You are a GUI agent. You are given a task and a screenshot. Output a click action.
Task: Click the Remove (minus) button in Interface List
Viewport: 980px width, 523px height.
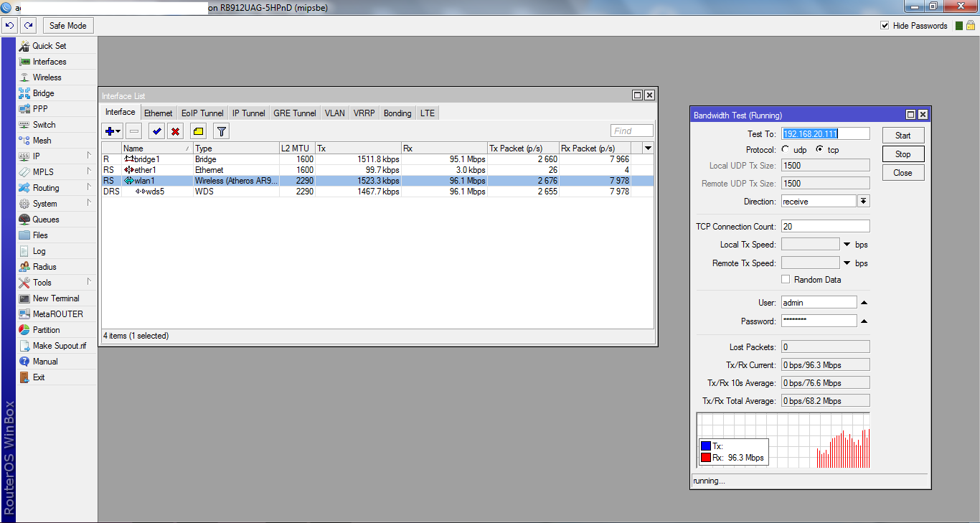tap(134, 131)
